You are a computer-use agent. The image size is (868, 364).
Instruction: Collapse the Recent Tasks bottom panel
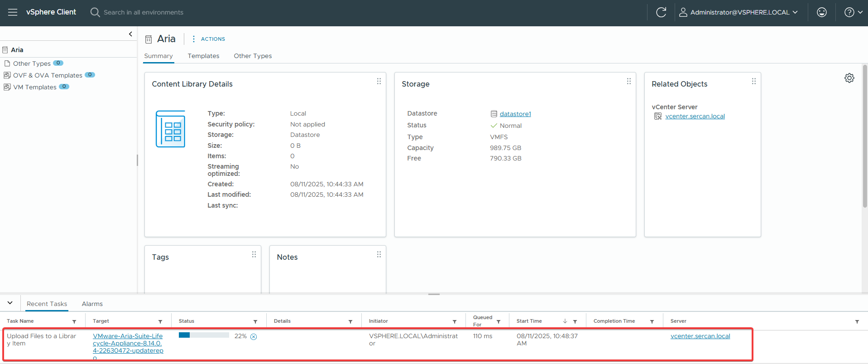[10, 303]
